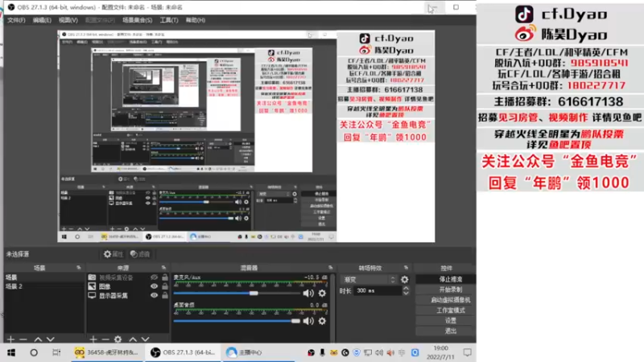The height and width of the screenshot is (362, 644).
Task: Click the microphone tray icon
Action: [x=322, y=352]
